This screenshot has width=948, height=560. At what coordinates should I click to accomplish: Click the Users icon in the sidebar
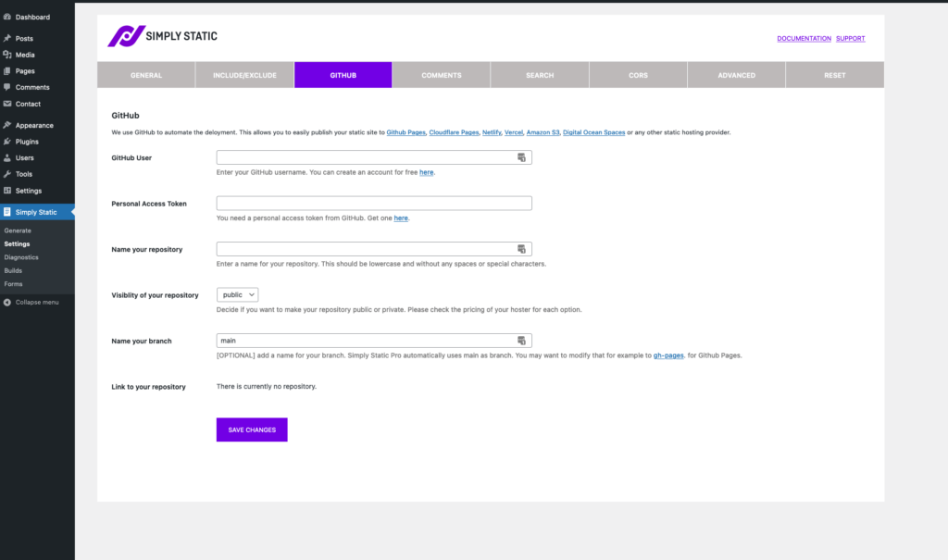[x=9, y=157]
